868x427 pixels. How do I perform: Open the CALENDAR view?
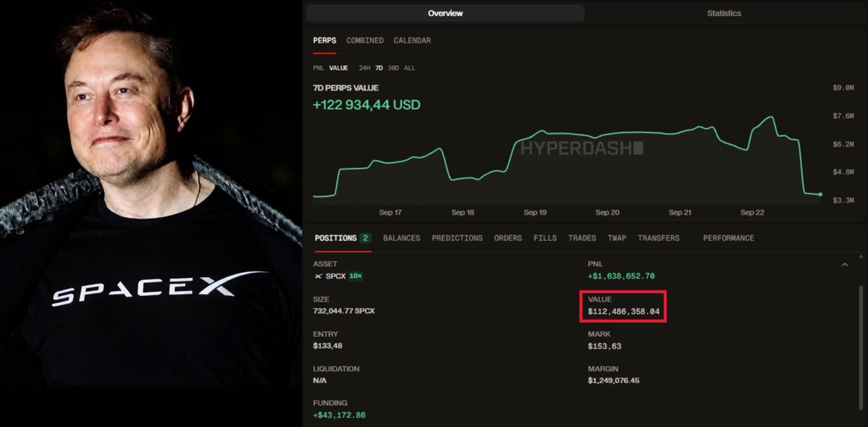click(412, 41)
